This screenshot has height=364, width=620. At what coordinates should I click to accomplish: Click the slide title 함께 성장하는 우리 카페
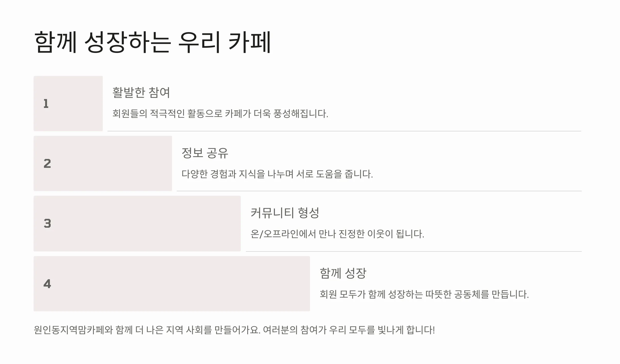(152, 42)
